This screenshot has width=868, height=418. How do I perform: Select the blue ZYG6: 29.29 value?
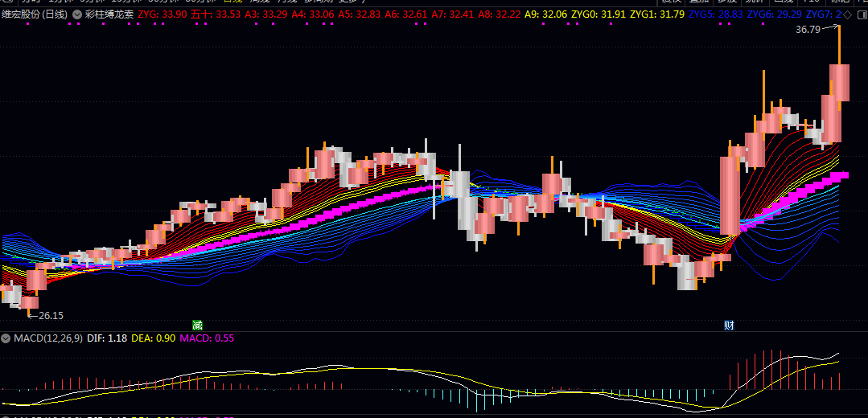pyautogui.click(x=775, y=14)
